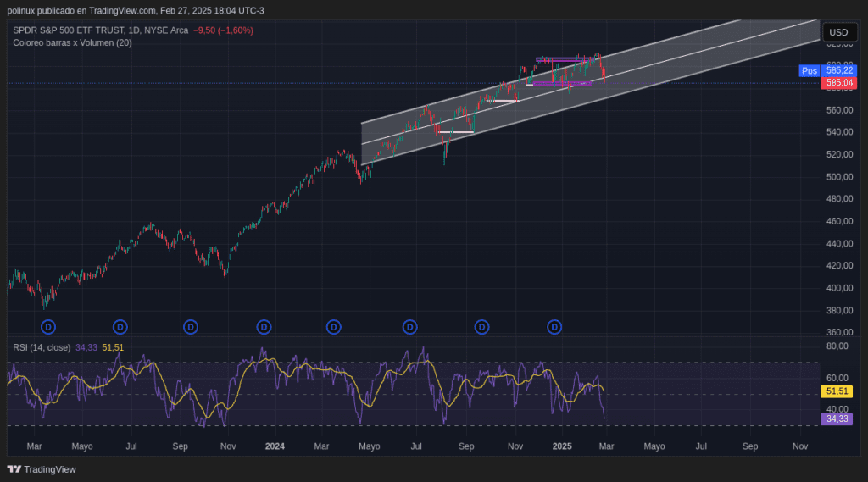Viewport: 868px width, 482px height.
Task: Click the polinux publicado en TradingView.com header
Action: 136,10
